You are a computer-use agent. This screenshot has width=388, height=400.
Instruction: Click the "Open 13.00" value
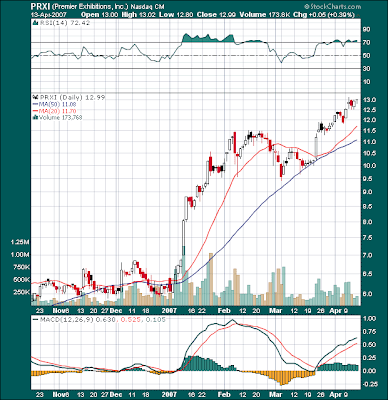tap(99, 15)
